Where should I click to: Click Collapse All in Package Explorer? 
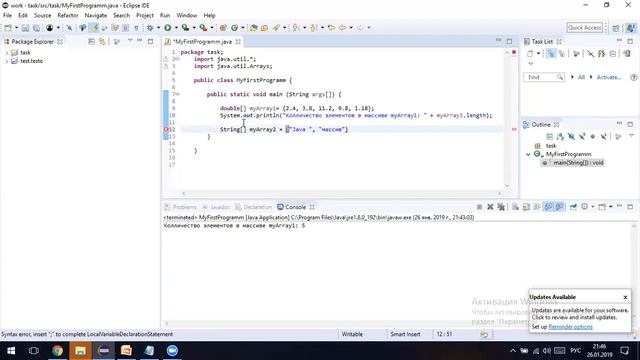[91, 42]
